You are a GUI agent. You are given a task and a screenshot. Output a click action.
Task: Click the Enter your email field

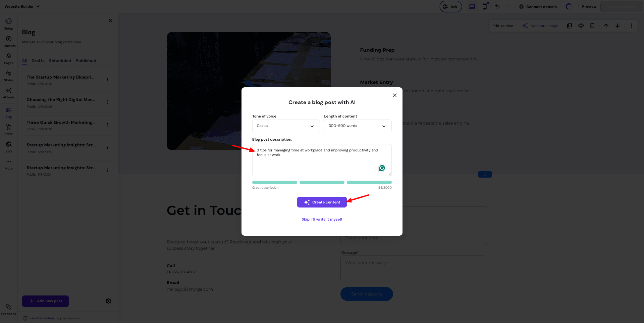(414, 238)
